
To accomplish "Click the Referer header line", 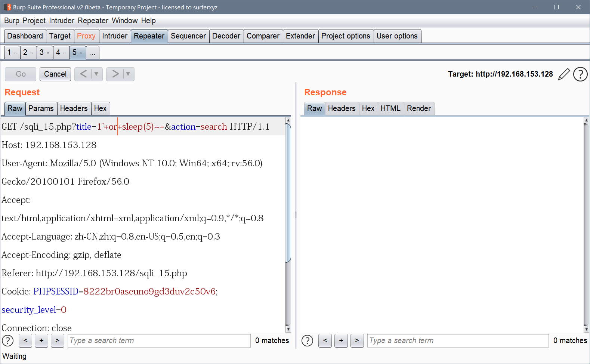I will pyautogui.click(x=95, y=273).
